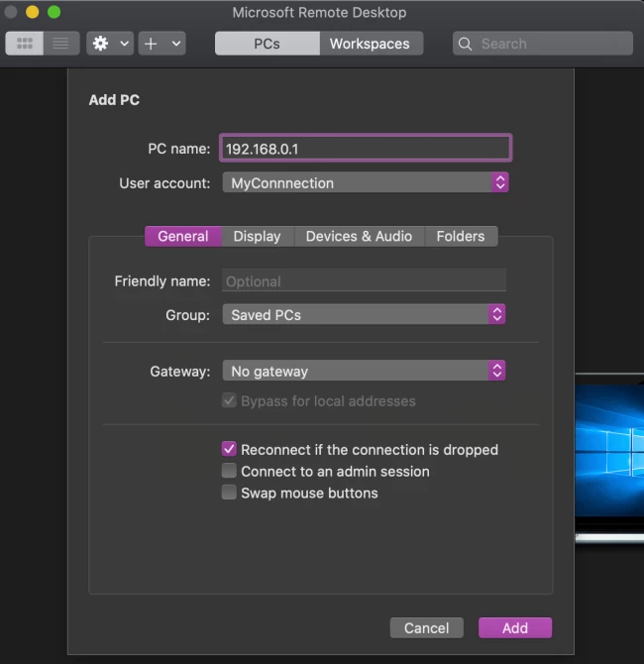Screen dimensions: 644x664
Task: Expand the chevron next to the gear
Action: (124, 44)
